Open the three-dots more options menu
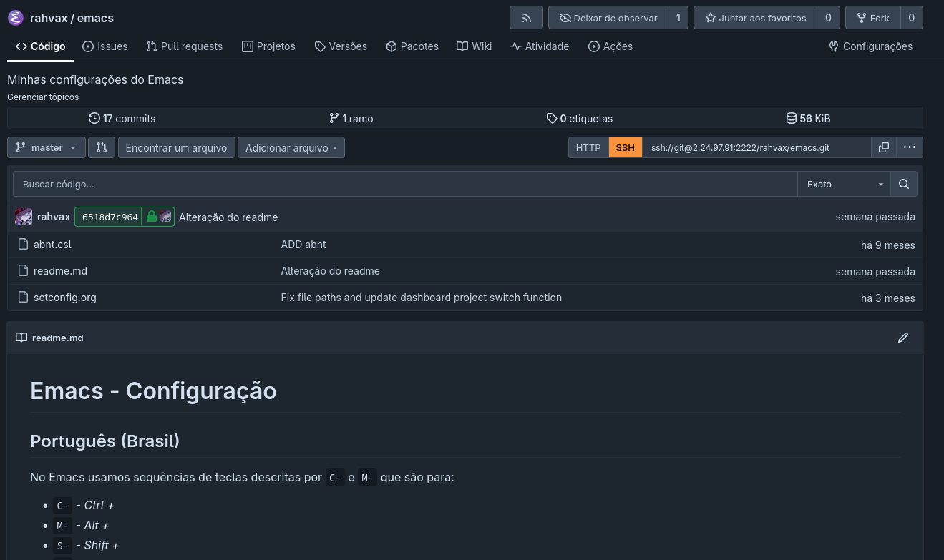Viewport: 944px width, 560px height. pyautogui.click(x=910, y=147)
